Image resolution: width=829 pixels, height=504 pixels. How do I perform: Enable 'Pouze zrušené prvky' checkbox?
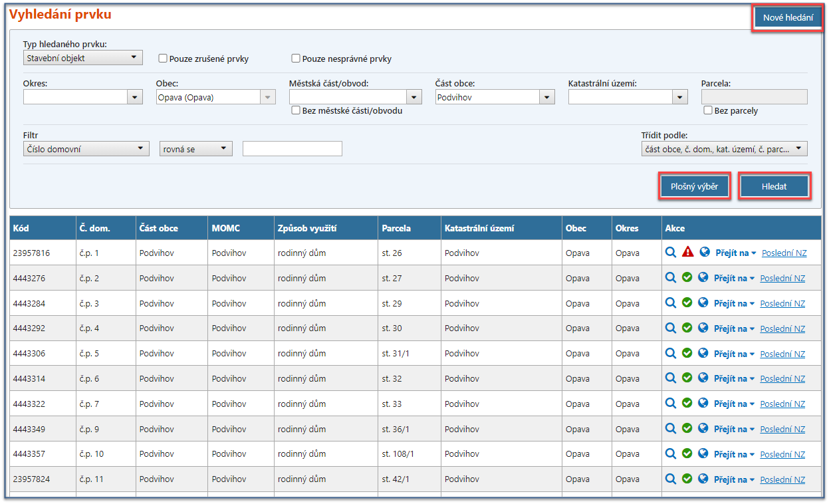[163, 59]
